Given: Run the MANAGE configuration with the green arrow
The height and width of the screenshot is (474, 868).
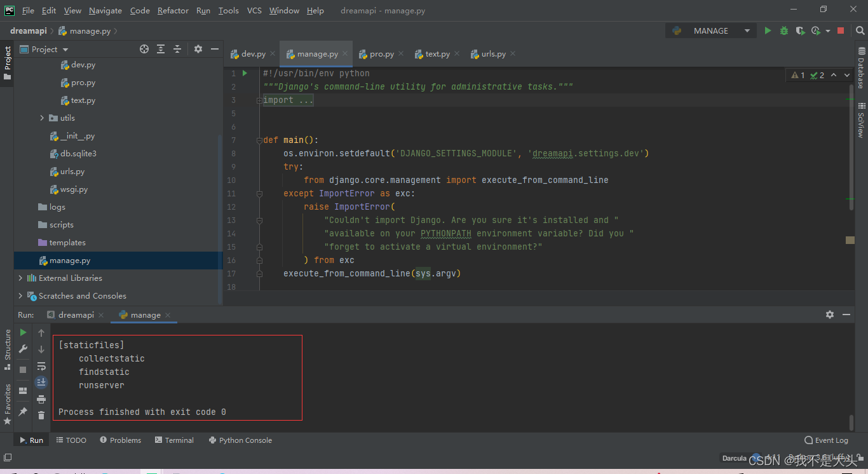Looking at the screenshot, I should coord(768,30).
